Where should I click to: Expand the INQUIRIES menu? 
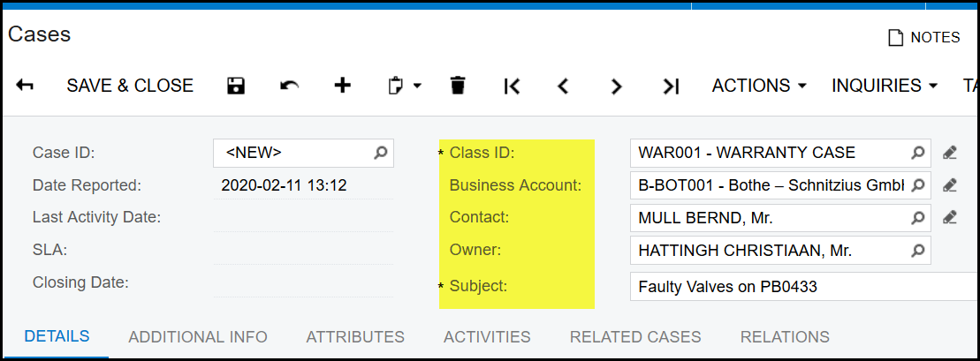[884, 86]
